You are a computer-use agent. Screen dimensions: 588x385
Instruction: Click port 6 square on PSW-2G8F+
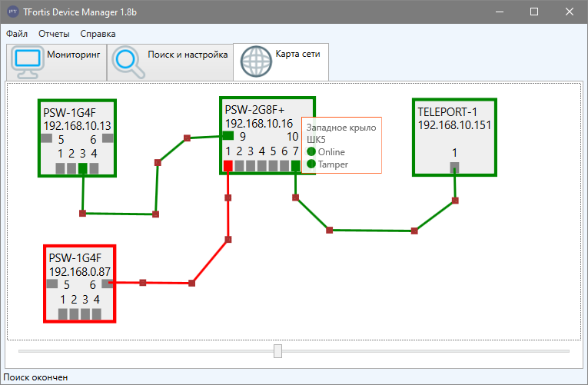click(x=284, y=166)
